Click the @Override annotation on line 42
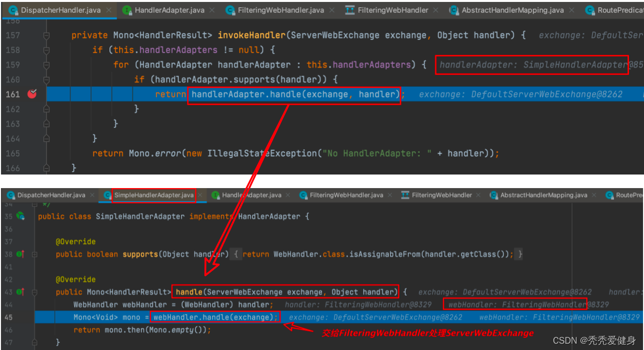Image resolution: width=644 pixels, height=350 pixels. point(76,279)
